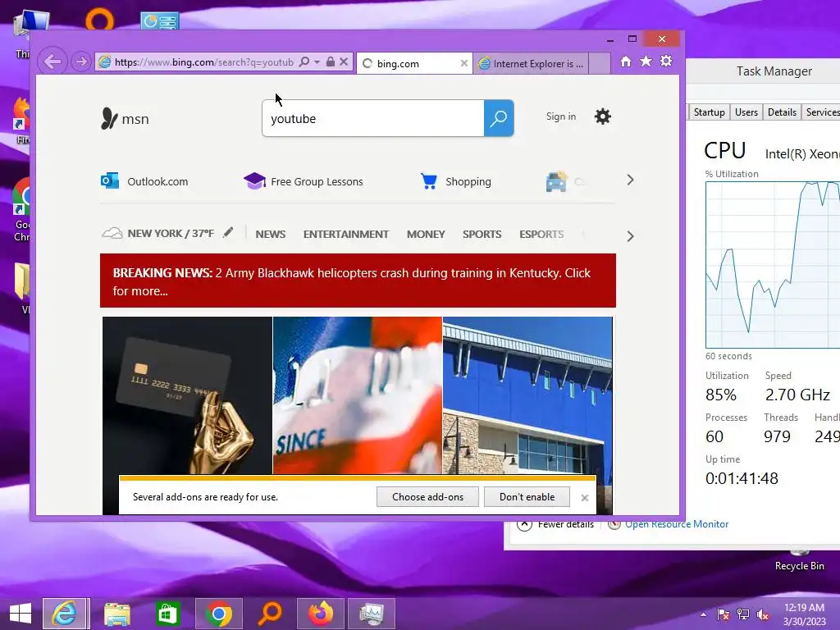Screen dimensions: 840x630
Task: Click the Internet Explorer back arrow button
Action: (x=52, y=62)
